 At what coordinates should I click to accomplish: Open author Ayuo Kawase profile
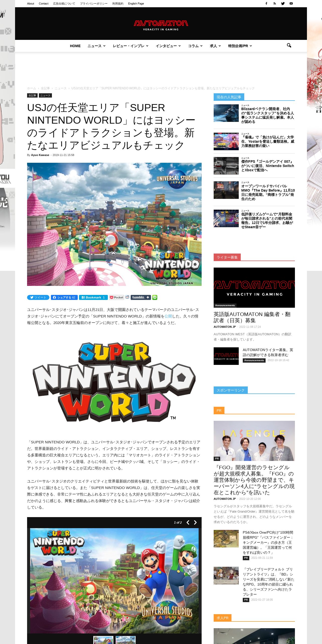click(40, 155)
